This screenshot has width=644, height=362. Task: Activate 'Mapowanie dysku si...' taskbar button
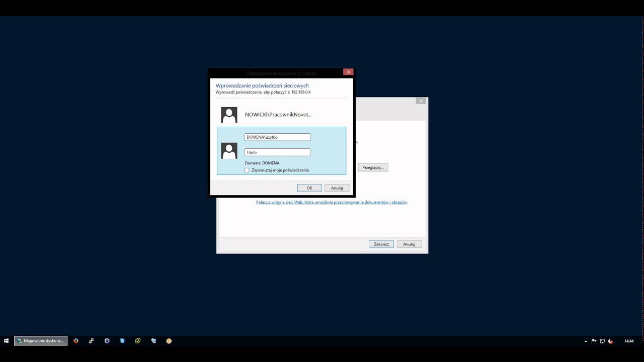(41, 341)
